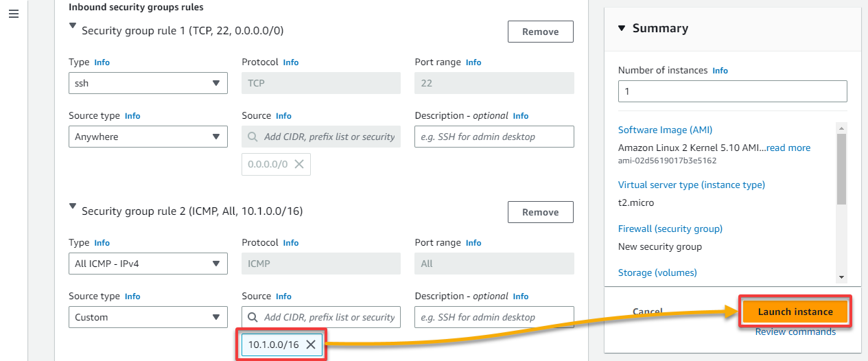Click the summary scrollbar down arrow
The height and width of the screenshot is (361, 868).
[x=841, y=277]
